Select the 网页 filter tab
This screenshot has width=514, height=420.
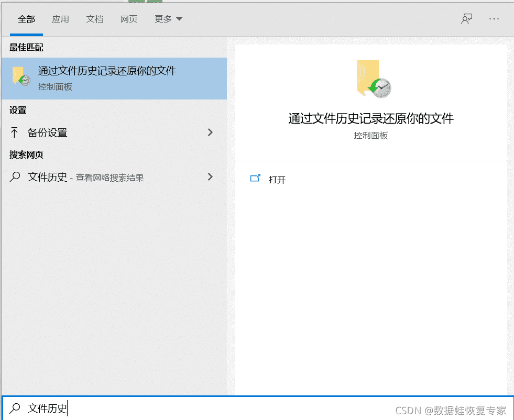pyautogui.click(x=129, y=19)
